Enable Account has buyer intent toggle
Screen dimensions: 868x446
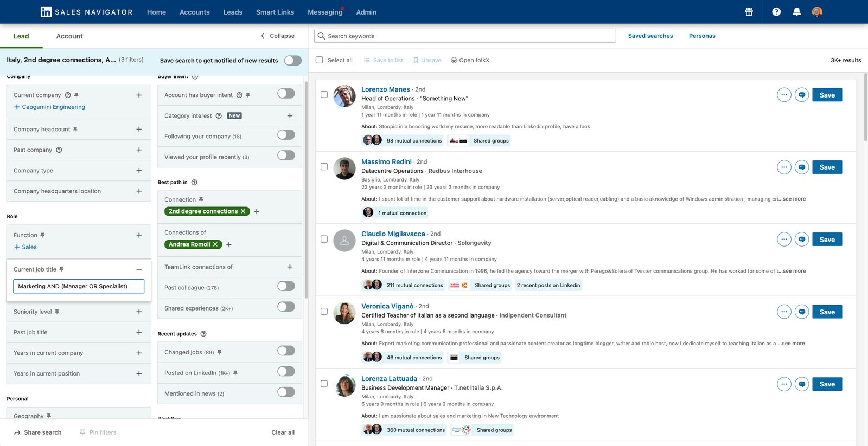tap(286, 94)
